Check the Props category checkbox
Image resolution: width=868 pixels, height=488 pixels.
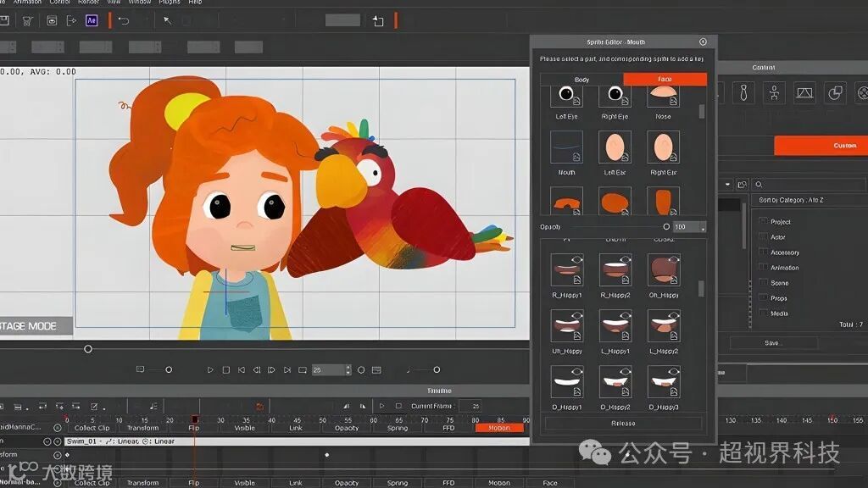tap(763, 297)
